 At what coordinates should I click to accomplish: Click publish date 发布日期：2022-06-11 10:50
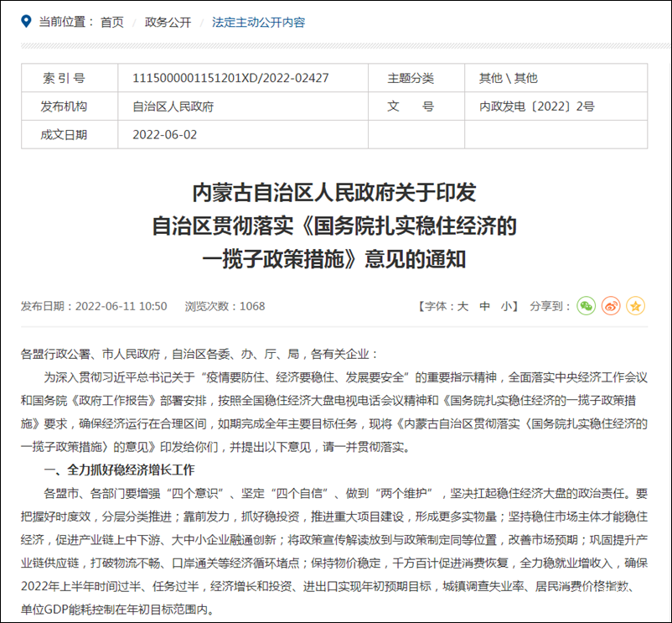pos(94,306)
